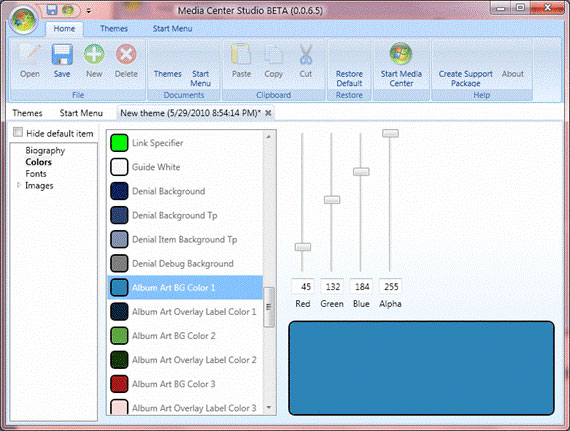Click the large blue color preview box
This screenshot has width=570, height=431.
(x=421, y=368)
